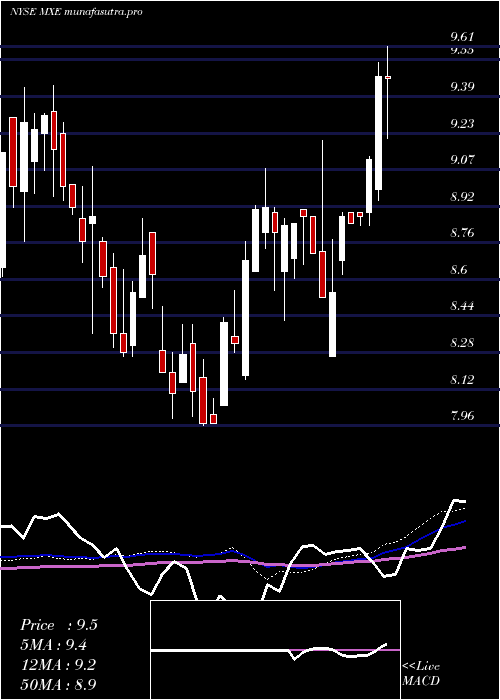Click the 9.39 price axis label

(462, 87)
